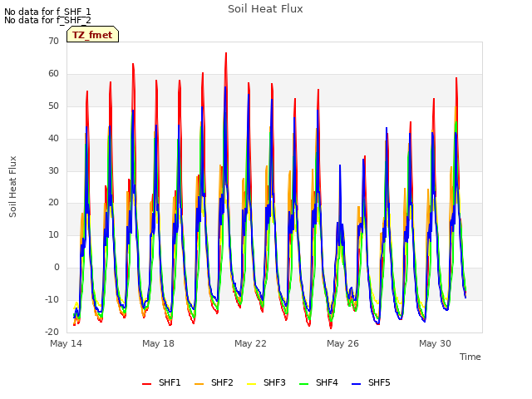Click the 70 y-axis tick label
Viewport: 532px width, 399px height.
click(53, 41)
